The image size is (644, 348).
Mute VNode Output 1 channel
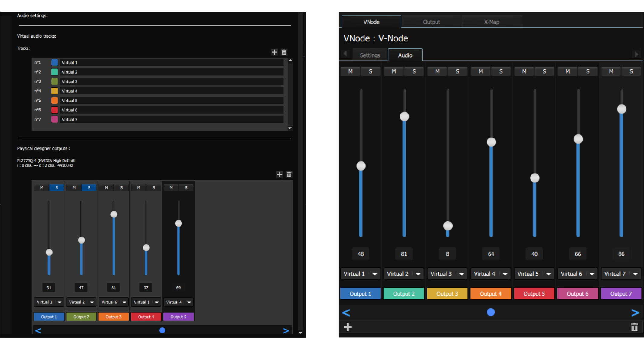[350, 71]
